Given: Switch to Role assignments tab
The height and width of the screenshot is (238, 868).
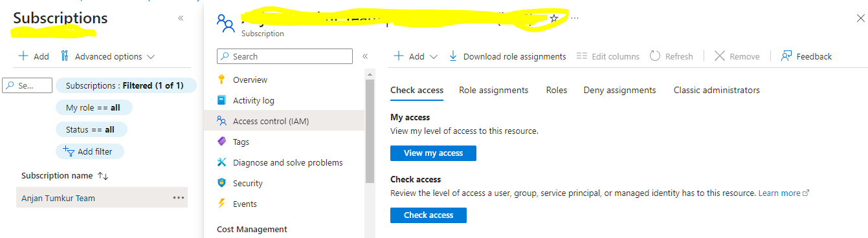Looking at the screenshot, I should tap(494, 90).
